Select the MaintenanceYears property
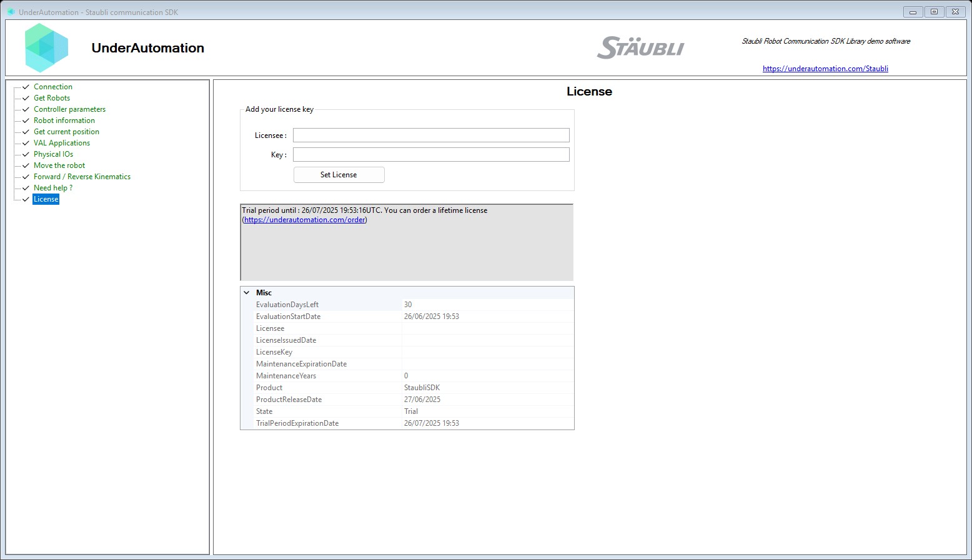The image size is (972, 560). click(407, 376)
